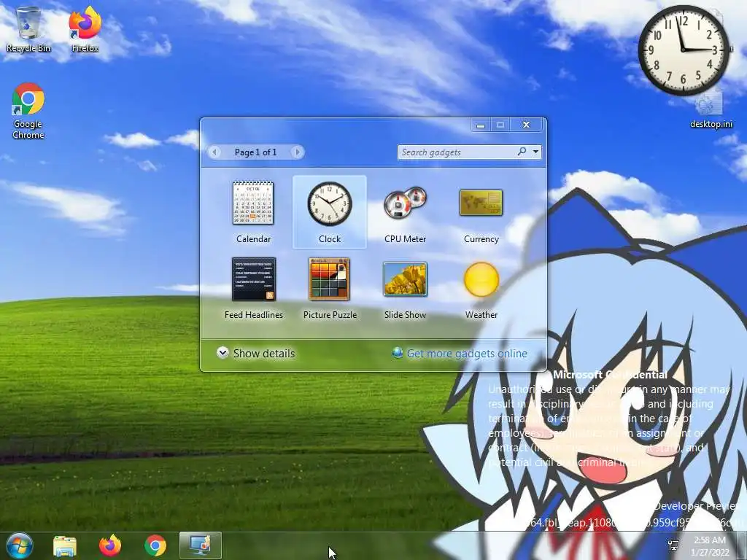Choose the Picture Puzzle gadget
The width and height of the screenshot is (747, 560).
click(x=330, y=288)
